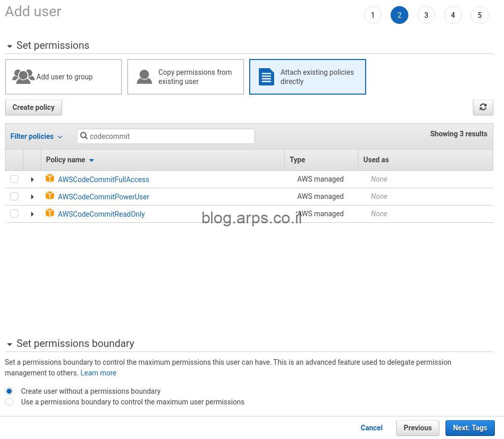Choose Copy permissions from existing user
The image size is (504, 439).
click(x=186, y=77)
